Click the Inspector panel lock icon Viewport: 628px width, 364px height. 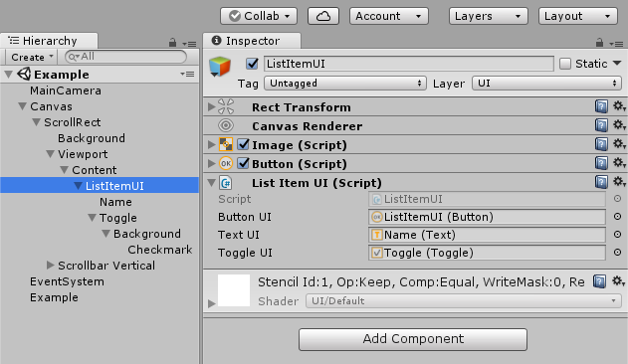pyautogui.click(x=599, y=42)
